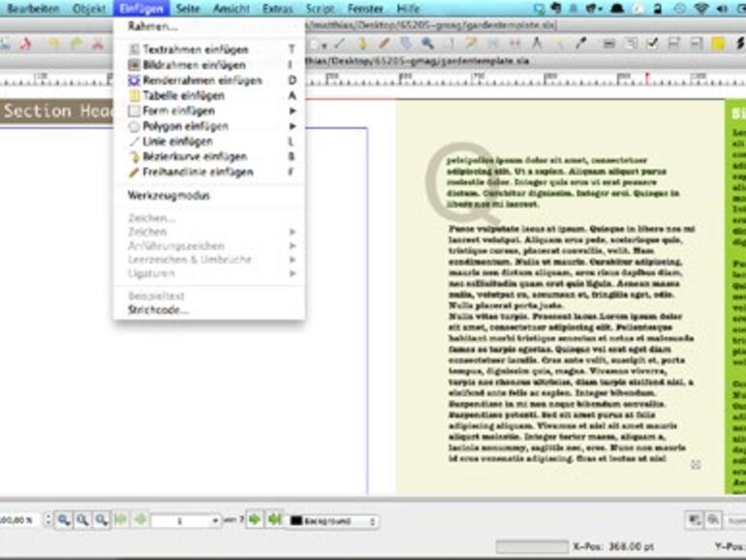Insert a PDF check box
This screenshot has height=560, width=746.
[x=652, y=44]
